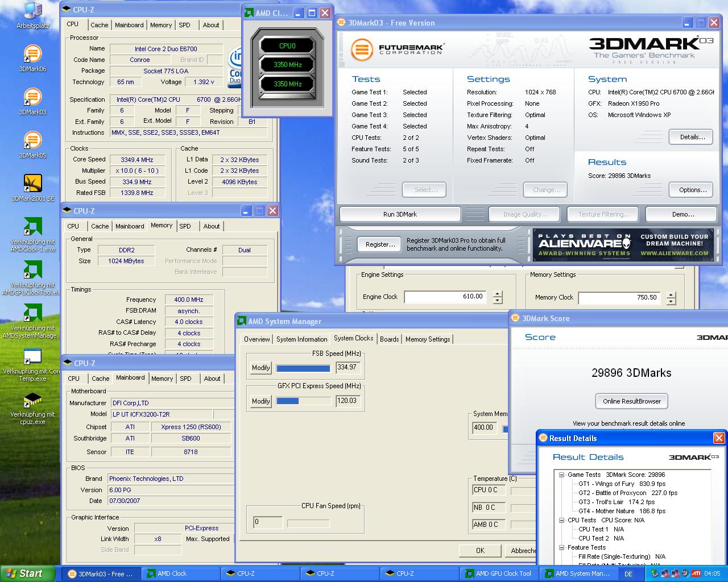The image size is (728, 582).
Task: Click the Safely Remove Hardware tray icon
Action: pos(655,573)
